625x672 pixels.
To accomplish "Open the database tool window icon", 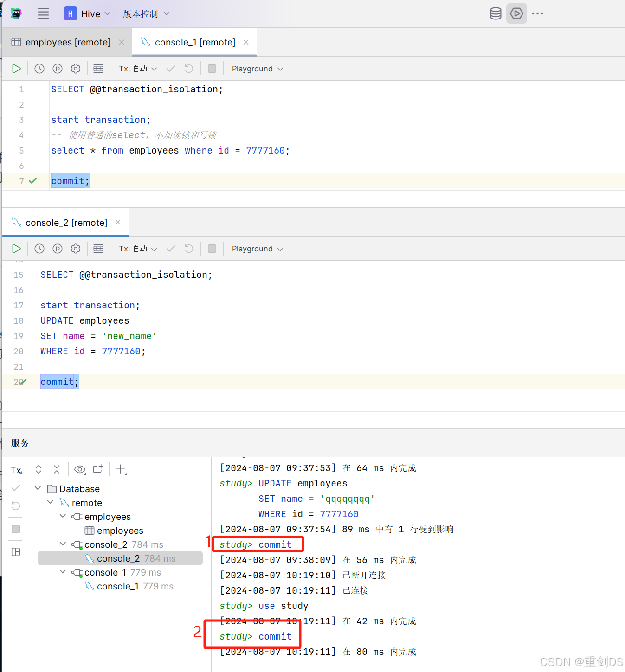I will [x=496, y=13].
